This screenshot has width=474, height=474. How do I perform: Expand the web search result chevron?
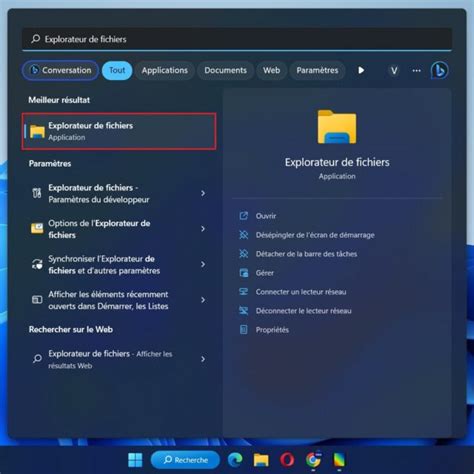pyautogui.click(x=203, y=359)
